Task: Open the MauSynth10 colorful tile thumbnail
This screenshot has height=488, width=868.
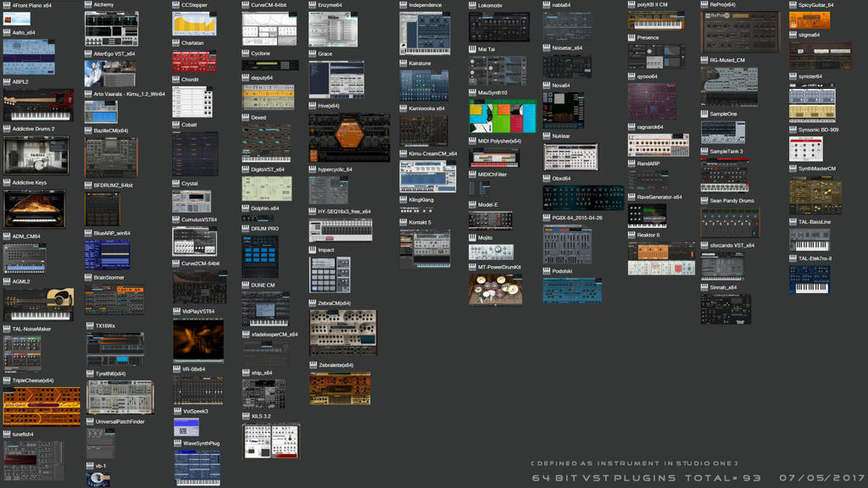Action: click(x=503, y=116)
